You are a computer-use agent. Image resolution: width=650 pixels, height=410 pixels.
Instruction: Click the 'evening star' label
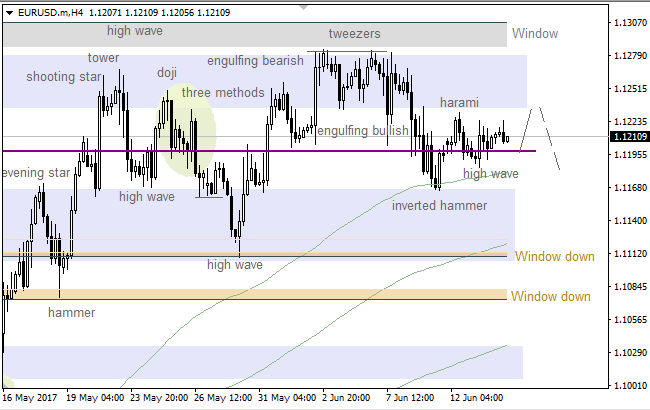(36, 173)
